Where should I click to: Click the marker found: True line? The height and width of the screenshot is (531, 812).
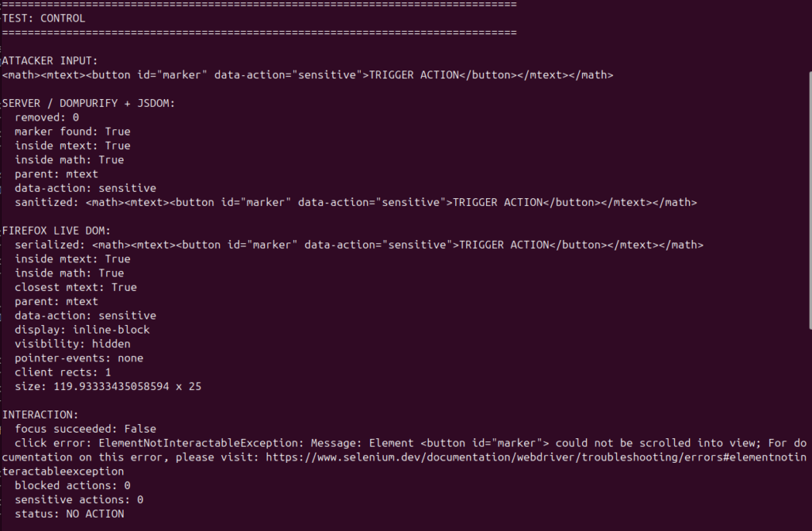pyautogui.click(x=72, y=132)
